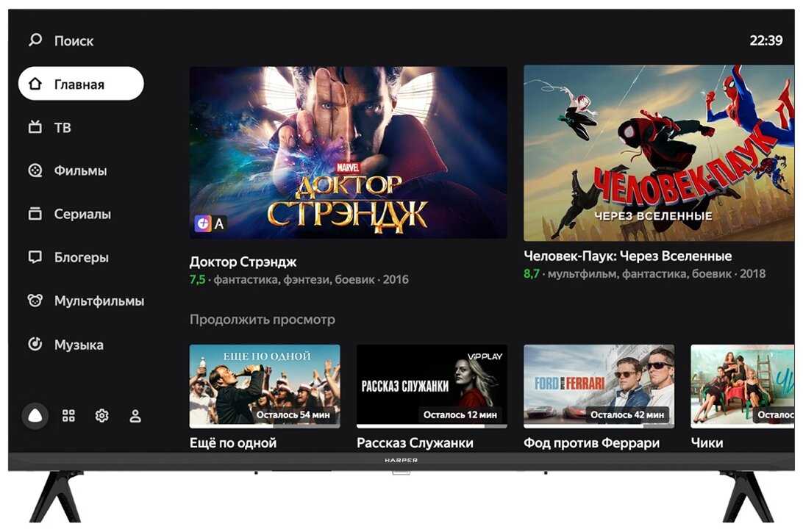Open the apps grid icon

coord(68,415)
